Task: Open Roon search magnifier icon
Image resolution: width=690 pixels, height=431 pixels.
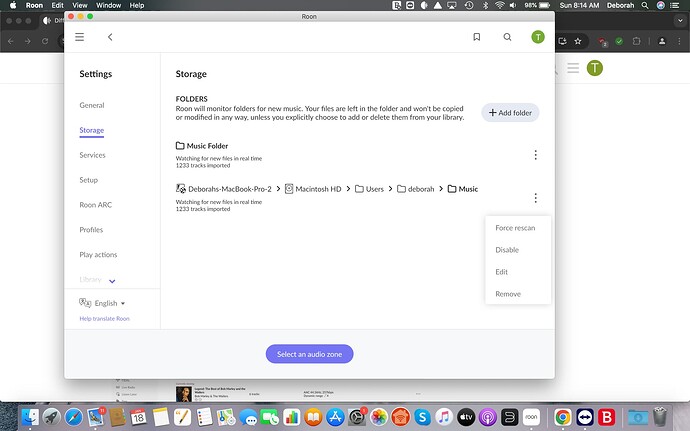Action: point(507,37)
